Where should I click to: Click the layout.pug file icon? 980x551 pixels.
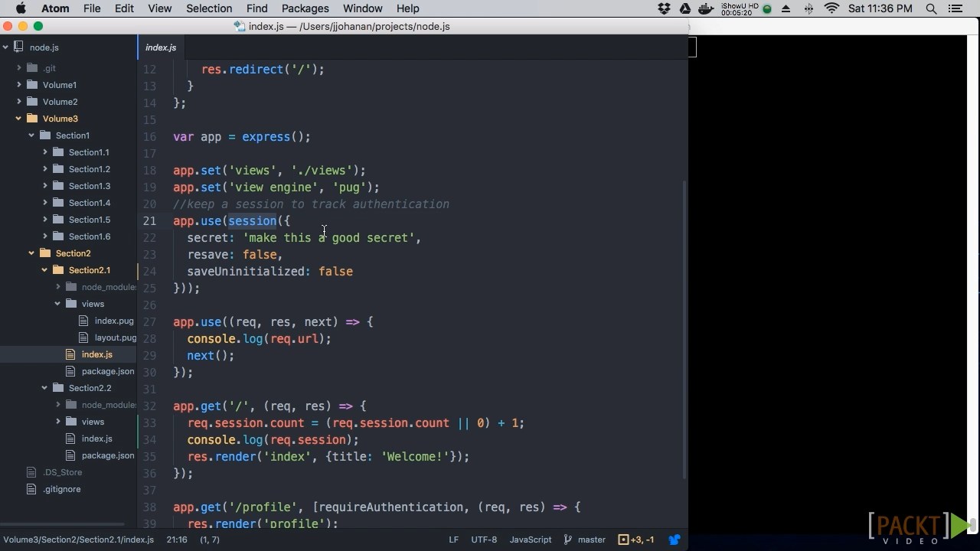(x=84, y=337)
